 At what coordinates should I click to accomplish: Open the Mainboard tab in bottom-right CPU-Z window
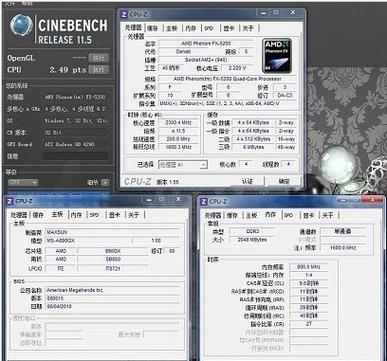point(252,215)
